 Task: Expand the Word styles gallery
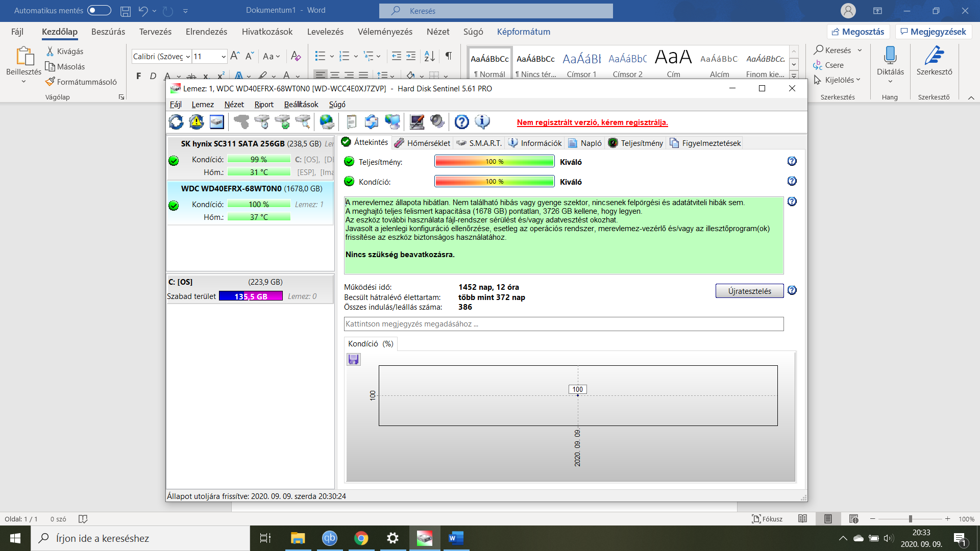[794, 75]
